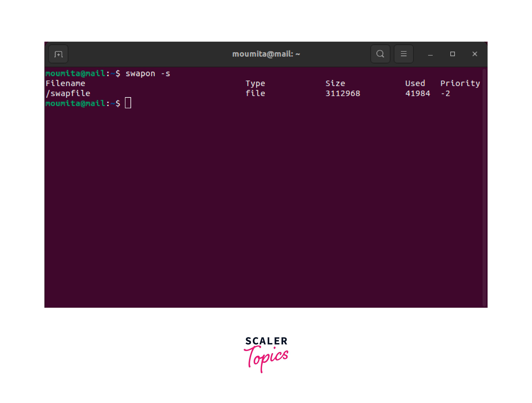Click the size value 3112968
The width and height of the screenshot is (532, 403).
coord(343,93)
